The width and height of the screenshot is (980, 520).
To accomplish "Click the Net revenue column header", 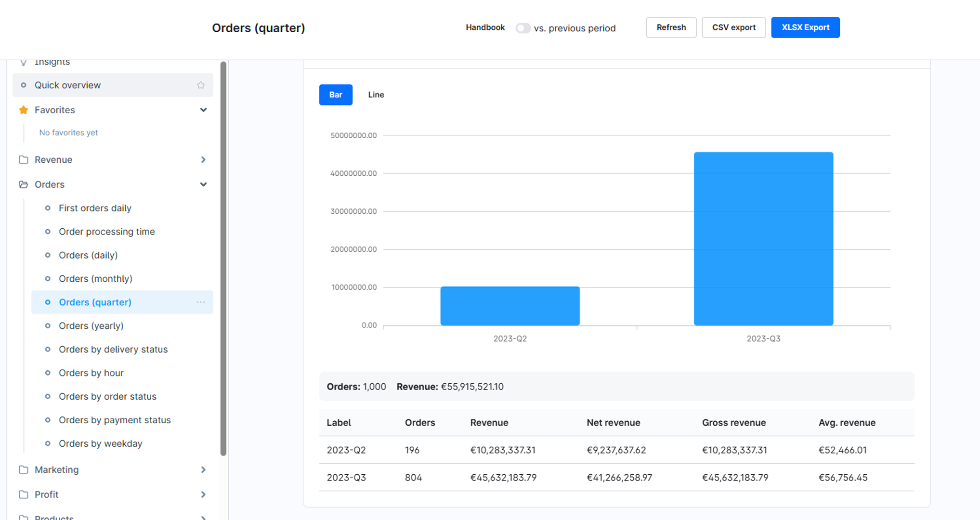I will point(614,423).
